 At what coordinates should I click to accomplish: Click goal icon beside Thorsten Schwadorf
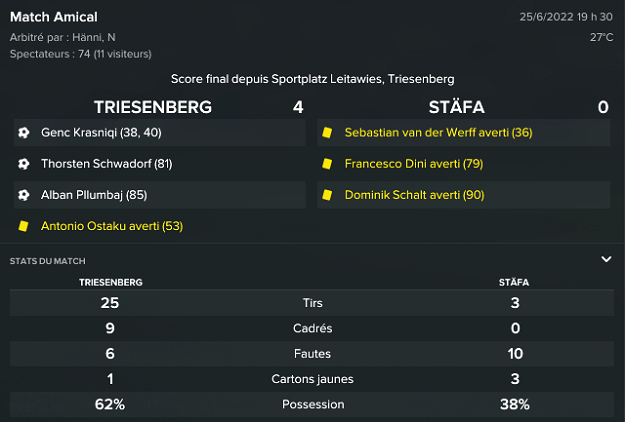coord(23,164)
